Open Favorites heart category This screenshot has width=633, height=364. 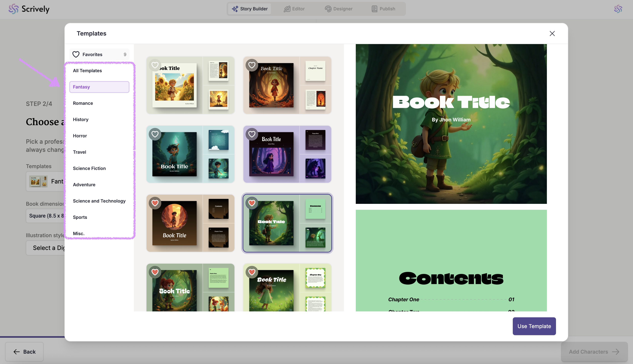[99, 54]
